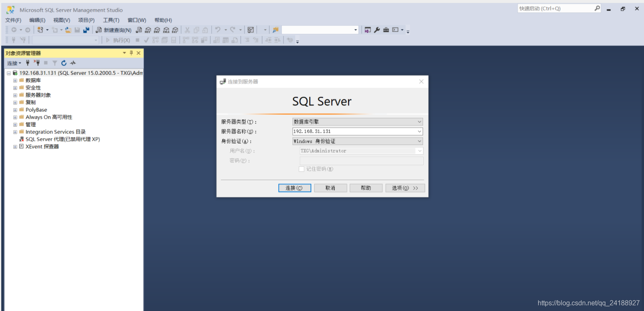
Task: Click the Execute (执行) toolbar button
Action: tap(118, 40)
